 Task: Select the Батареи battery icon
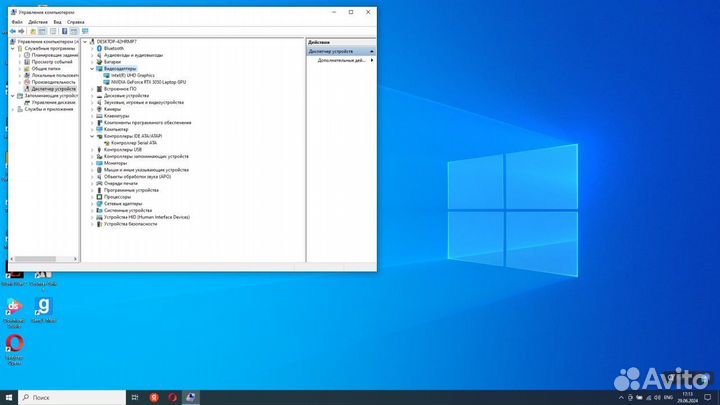pyautogui.click(x=99, y=62)
